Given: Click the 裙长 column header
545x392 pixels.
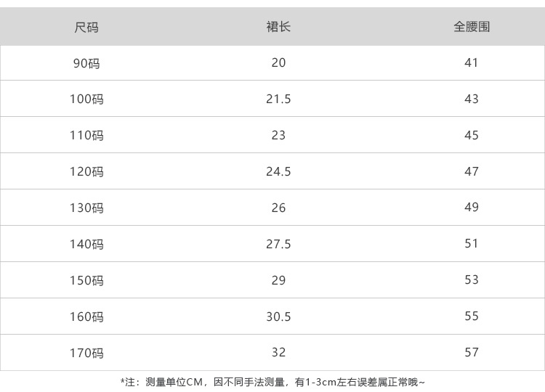Looking at the screenshot, I should (278, 28).
